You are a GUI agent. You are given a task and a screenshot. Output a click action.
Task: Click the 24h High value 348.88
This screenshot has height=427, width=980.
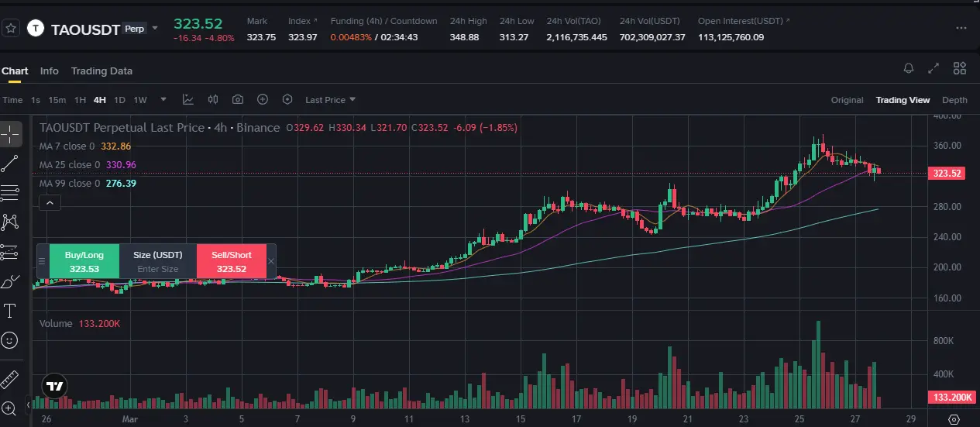(465, 37)
